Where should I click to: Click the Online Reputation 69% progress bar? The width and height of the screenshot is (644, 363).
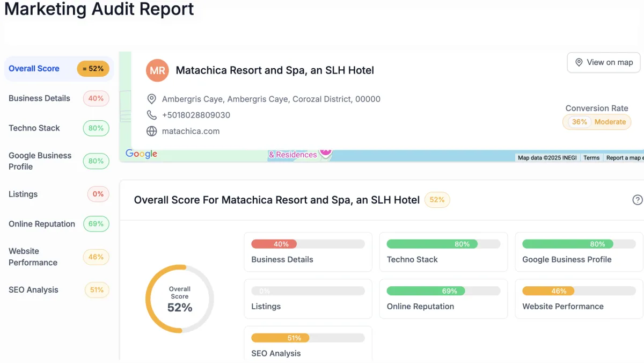[443, 291]
